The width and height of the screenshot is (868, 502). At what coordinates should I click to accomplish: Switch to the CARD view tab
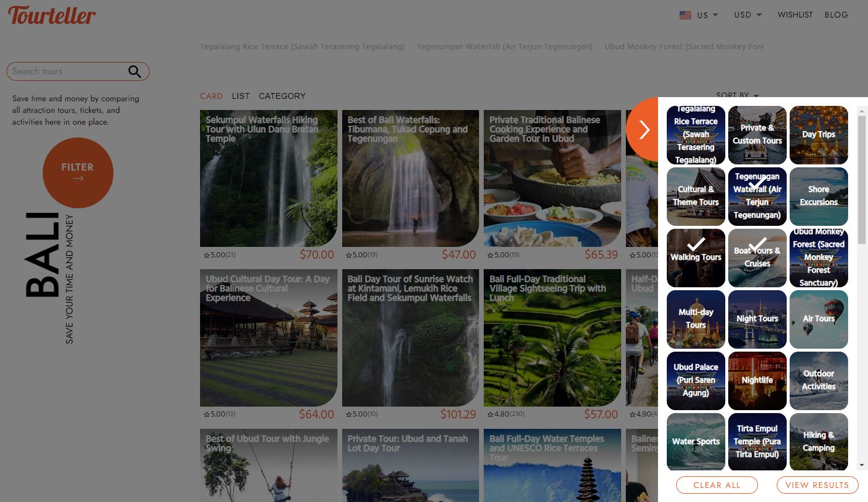211,96
